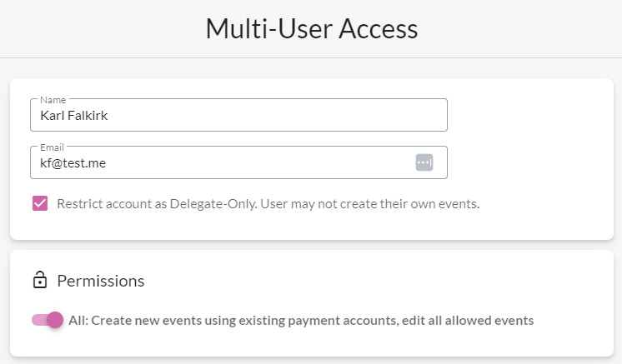Focus the Name input field
This screenshot has height=364, width=622.
(x=238, y=115)
